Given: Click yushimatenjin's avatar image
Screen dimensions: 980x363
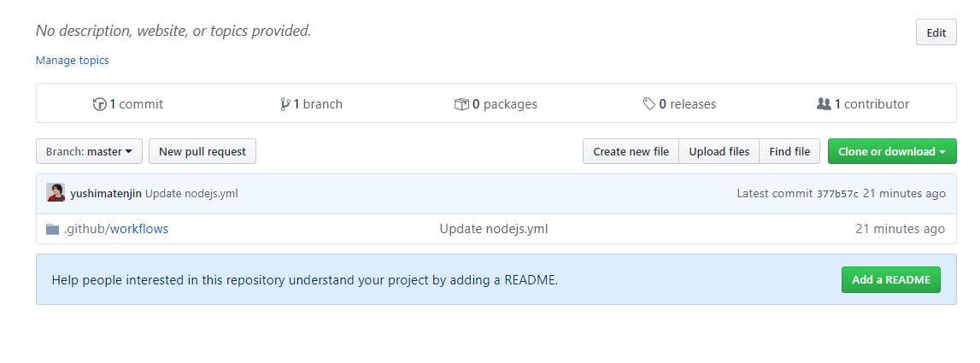Looking at the screenshot, I should (56, 193).
